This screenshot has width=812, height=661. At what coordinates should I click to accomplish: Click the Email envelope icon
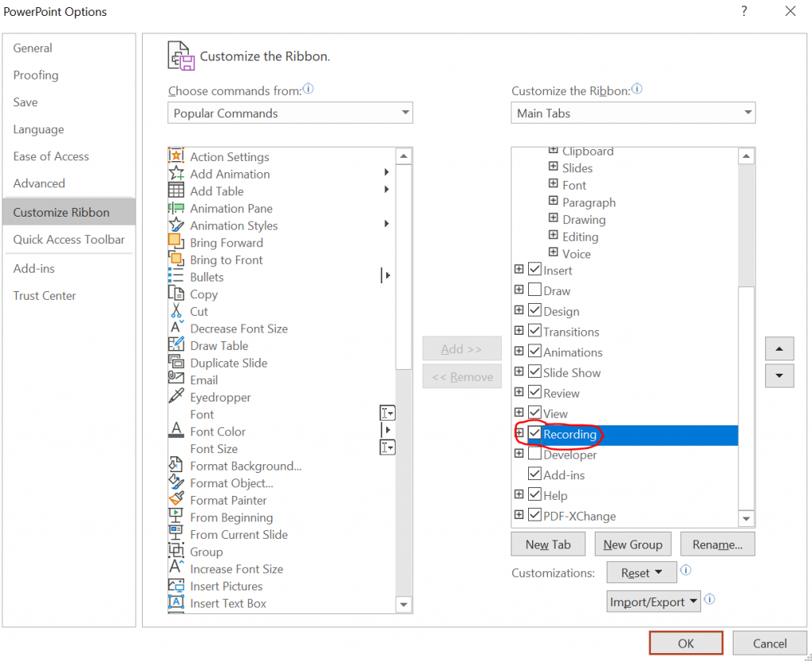pyautogui.click(x=176, y=379)
